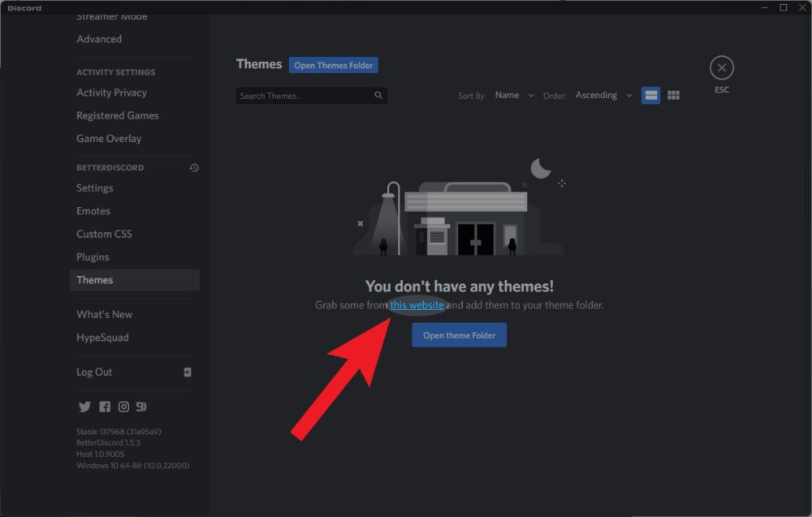Viewport: 812px width, 517px height.
Task: Click the search magnifier in the themes search bar
Action: coord(378,95)
